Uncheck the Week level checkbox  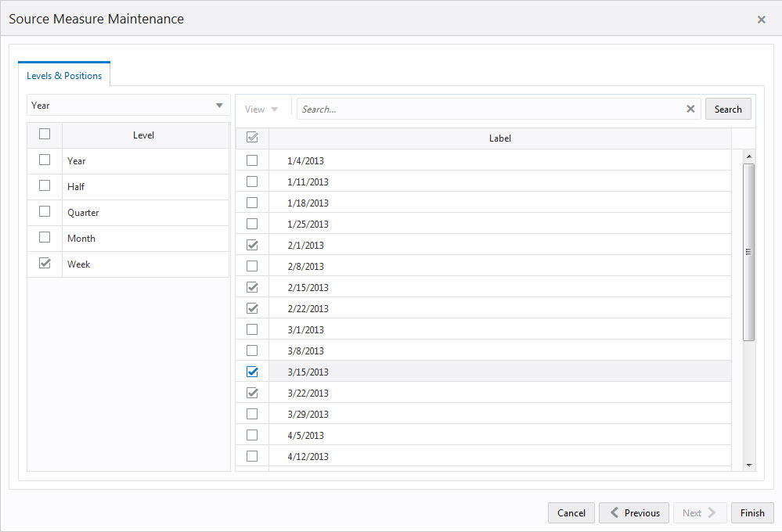(45, 263)
